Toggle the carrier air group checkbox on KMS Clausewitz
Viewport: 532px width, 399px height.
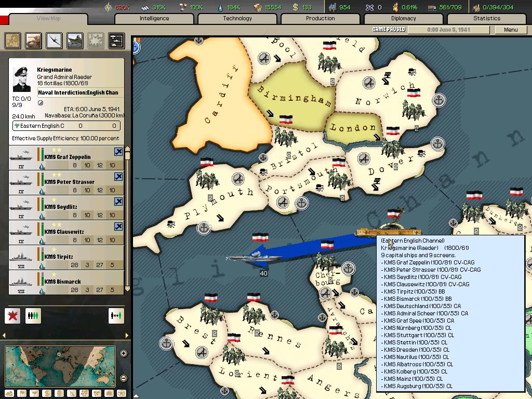[118, 227]
